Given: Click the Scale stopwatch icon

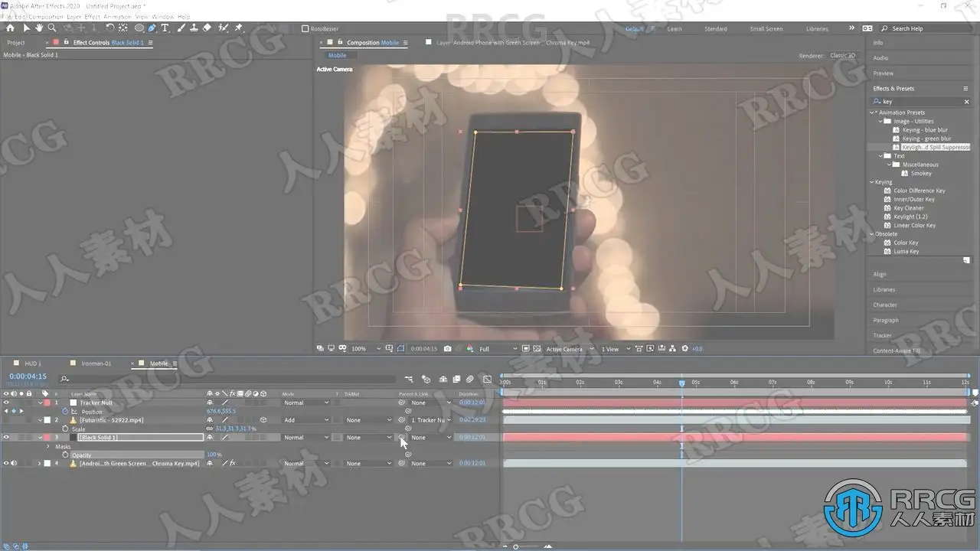Looking at the screenshot, I should [x=65, y=429].
